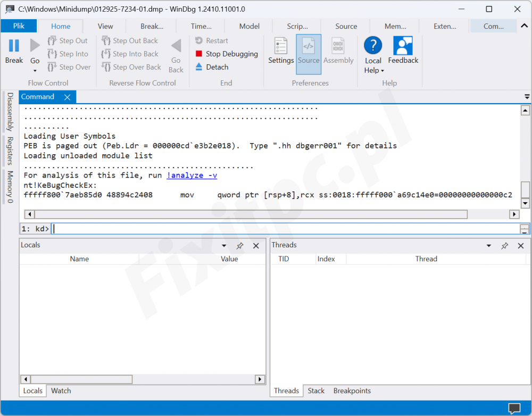Click the Feedback icon
The width and height of the screenshot is (532, 416).
403,46
